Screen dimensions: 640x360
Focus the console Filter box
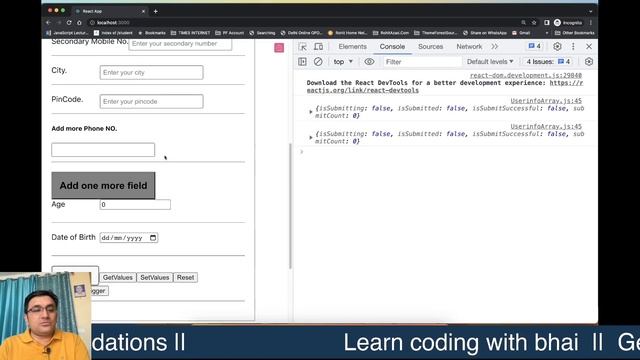click(x=422, y=62)
